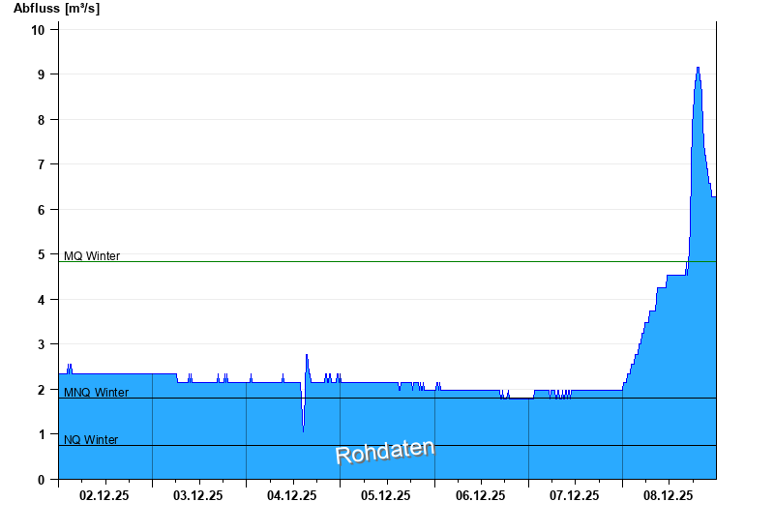The image size is (774, 532).
Task: Click the y-axis value 4
Action: [42, 300]
